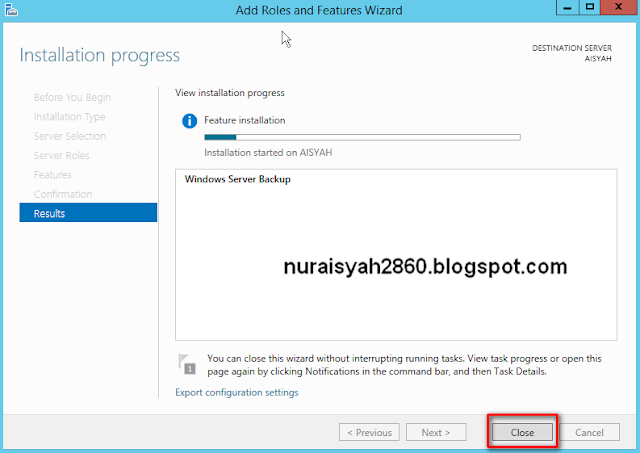Click the Next button

(436, 432)
